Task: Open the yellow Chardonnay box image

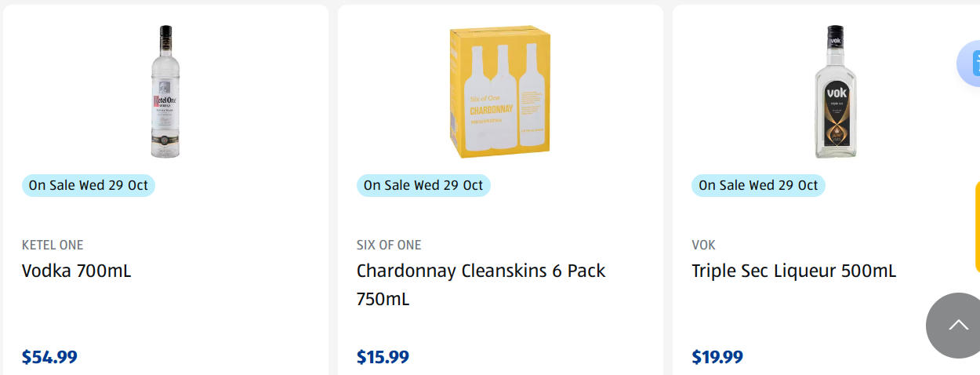Action: [x=500, y=92]
